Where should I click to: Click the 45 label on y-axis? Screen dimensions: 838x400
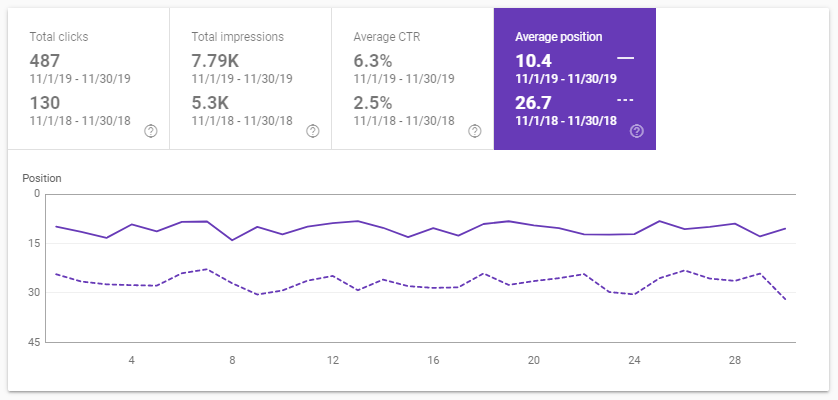pos(33,342)
